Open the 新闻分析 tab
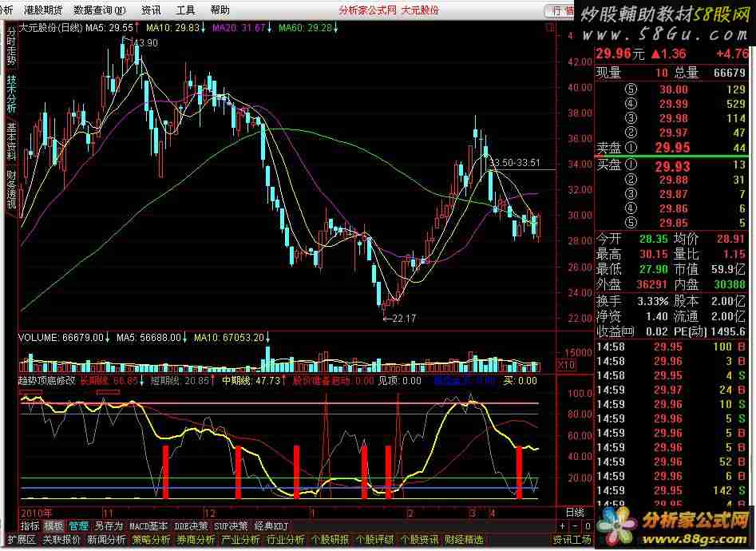Screen dimensions: 756x551 [106, 539]
